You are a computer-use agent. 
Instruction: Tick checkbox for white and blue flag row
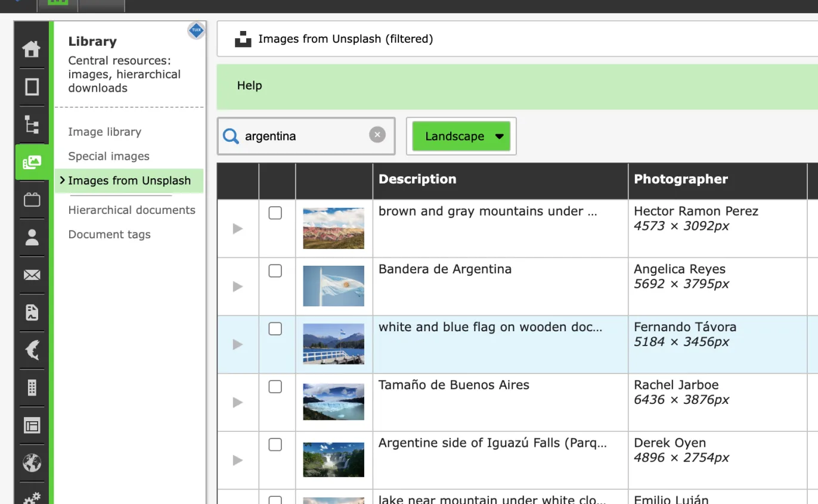[275, 328]
